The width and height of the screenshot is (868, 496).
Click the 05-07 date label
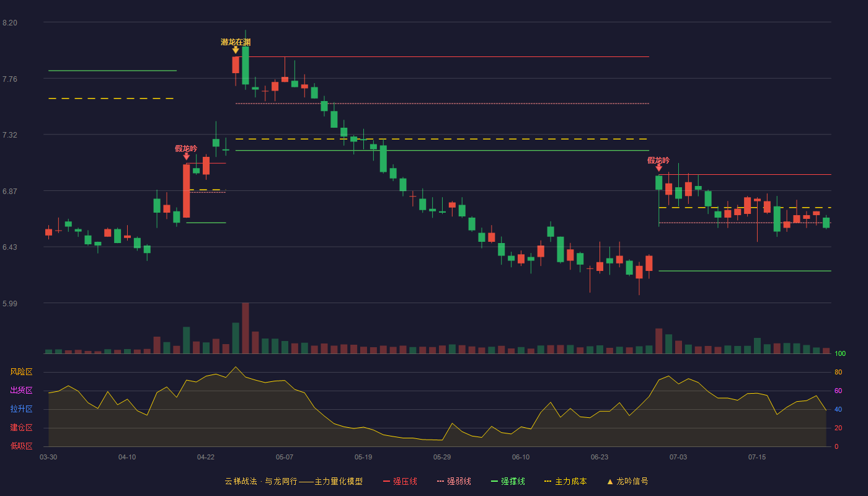[285, 457]
